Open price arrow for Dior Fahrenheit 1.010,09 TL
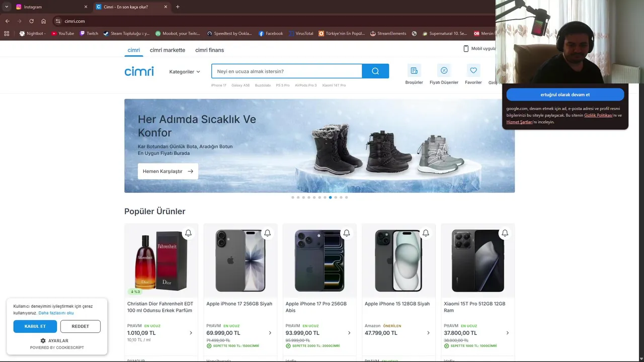The image size is (644, 362). (191, 333)
